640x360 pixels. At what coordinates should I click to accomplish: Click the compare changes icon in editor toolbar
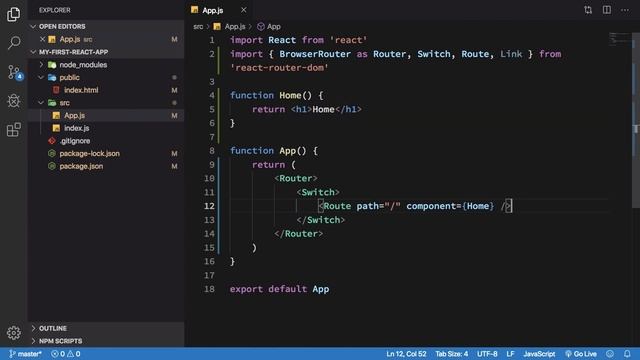588,10
